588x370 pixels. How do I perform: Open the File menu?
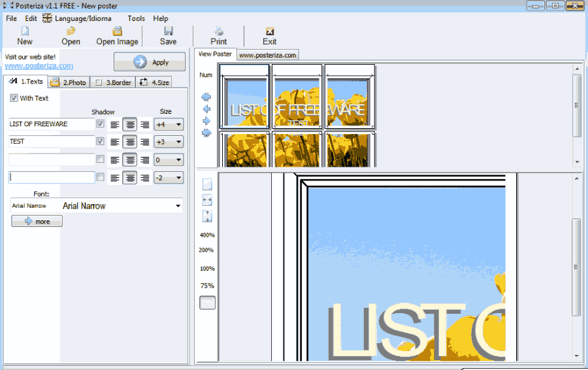tap(11, 18)
